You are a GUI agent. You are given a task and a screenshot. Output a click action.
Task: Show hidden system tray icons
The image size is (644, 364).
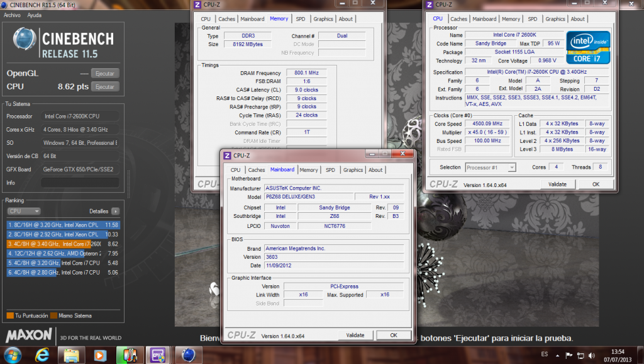click(x=557, y=355)
